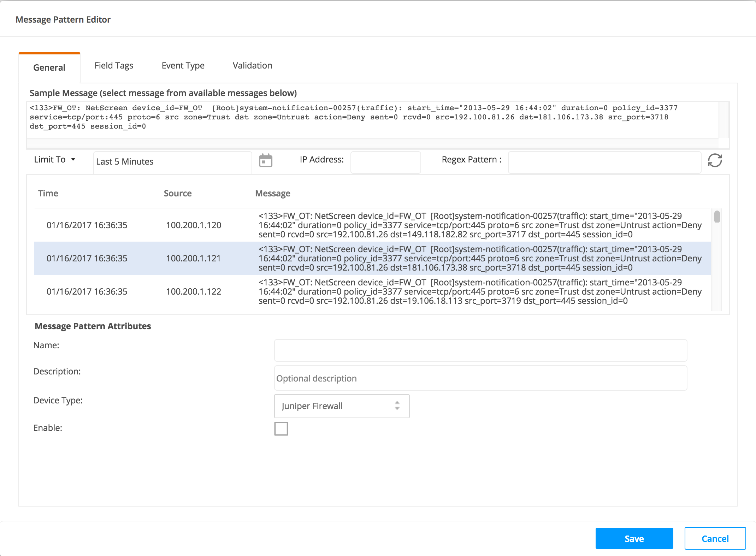Screen dimensions: 756x556
Task: Click the Optional description field
Action: pyautogui.click(x=480, y=378)
